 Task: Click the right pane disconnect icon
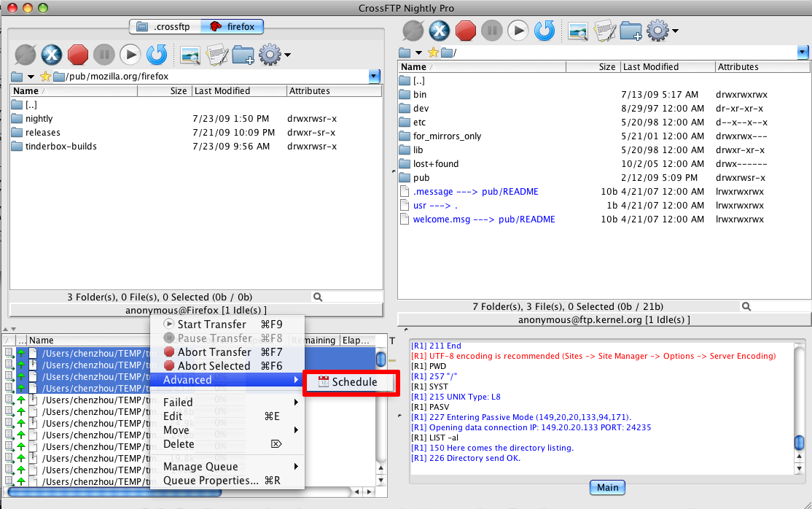(x=413, y=31)
